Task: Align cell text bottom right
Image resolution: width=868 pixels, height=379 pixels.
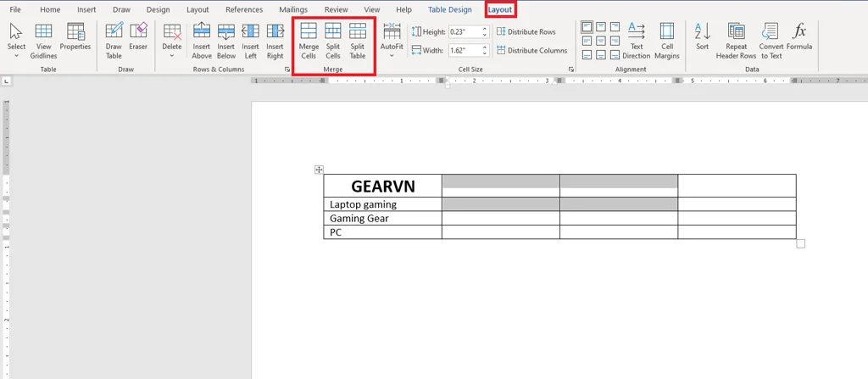Action: coord(615,55)
